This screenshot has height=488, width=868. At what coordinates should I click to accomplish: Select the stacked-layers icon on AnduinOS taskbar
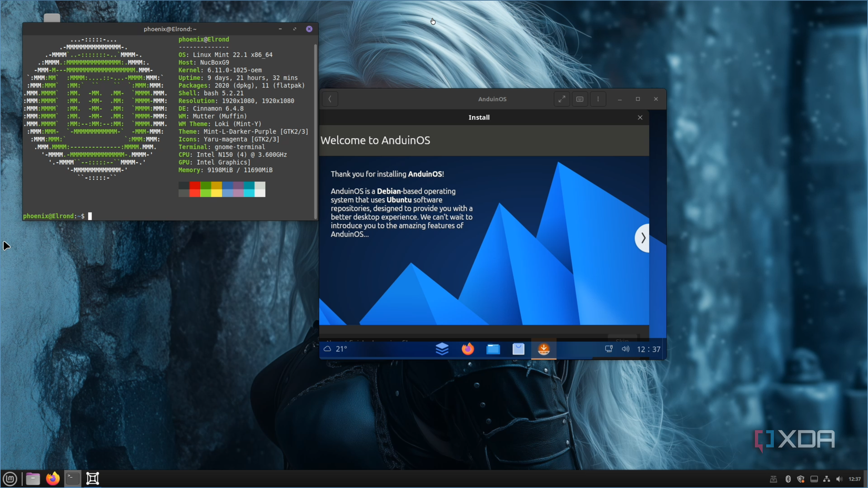point(442,349)
